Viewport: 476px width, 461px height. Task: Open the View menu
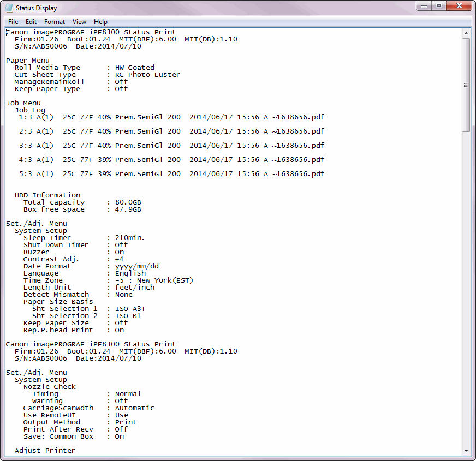pyautogui.click(x=79, y=22)
